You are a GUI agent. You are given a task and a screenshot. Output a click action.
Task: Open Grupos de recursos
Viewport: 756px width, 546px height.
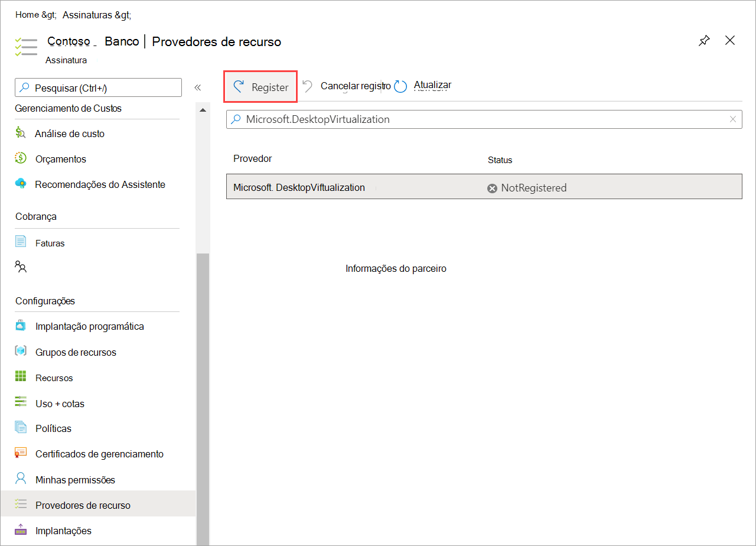click(76, 352)
